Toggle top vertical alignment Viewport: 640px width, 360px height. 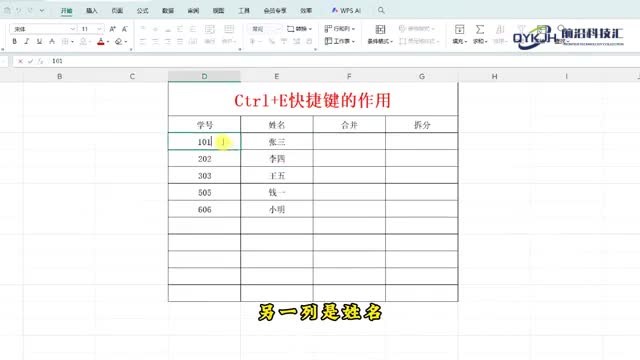click(x=143, y=29)
